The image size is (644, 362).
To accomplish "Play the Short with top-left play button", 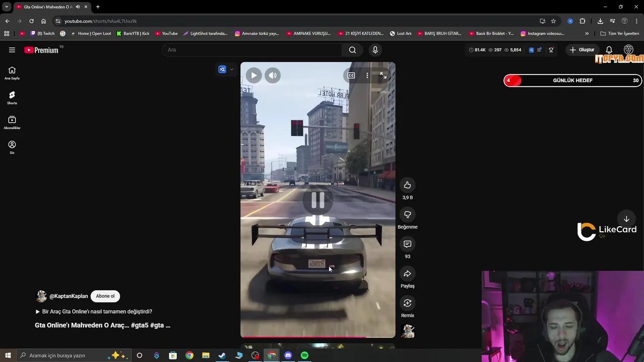I will [254, 75].
